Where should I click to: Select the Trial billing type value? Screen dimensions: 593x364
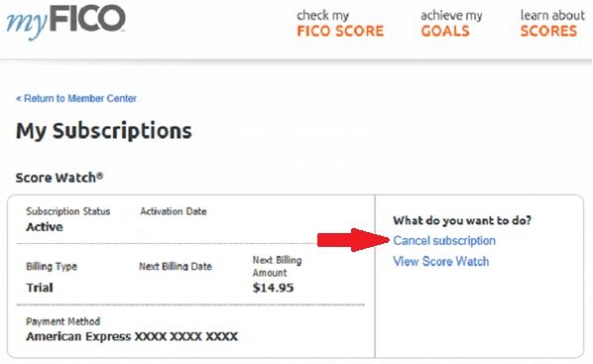coord(40,288)
